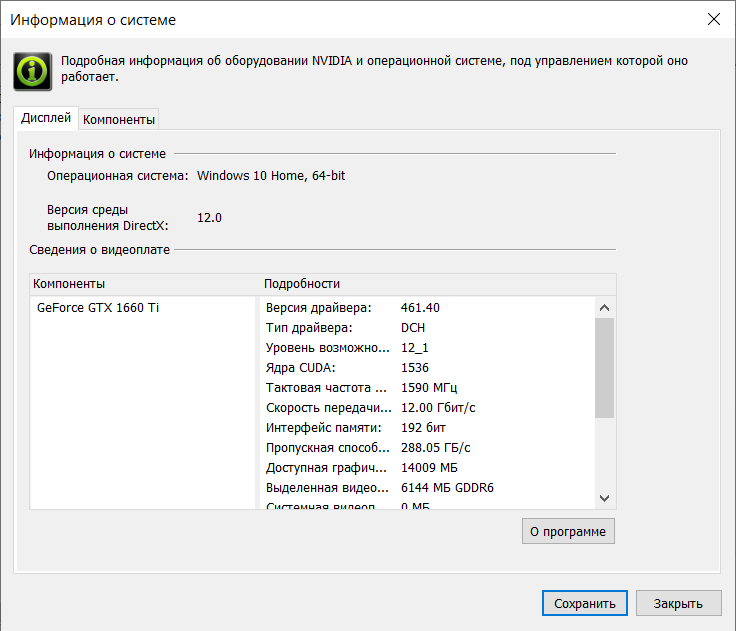Click the 288.05 ГБ/с value
The height and width of the screenshot is (631, 736).
(x=436, y=448)
